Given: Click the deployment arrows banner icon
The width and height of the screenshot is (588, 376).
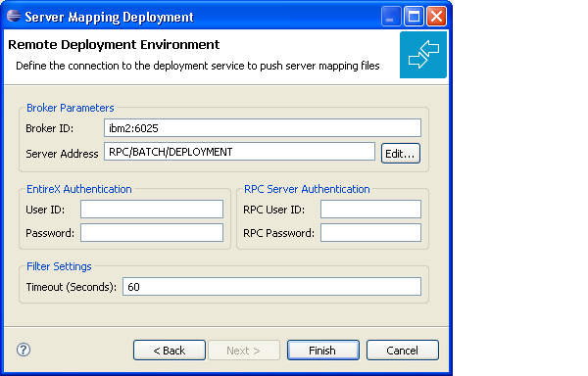Looking at the screenshot, I should point(423,55).
